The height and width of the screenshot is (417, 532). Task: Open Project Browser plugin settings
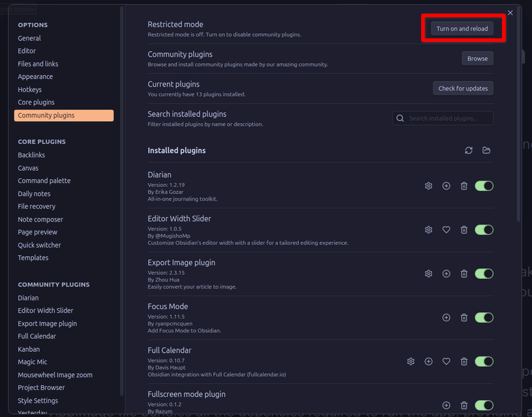tap(64, 388)
